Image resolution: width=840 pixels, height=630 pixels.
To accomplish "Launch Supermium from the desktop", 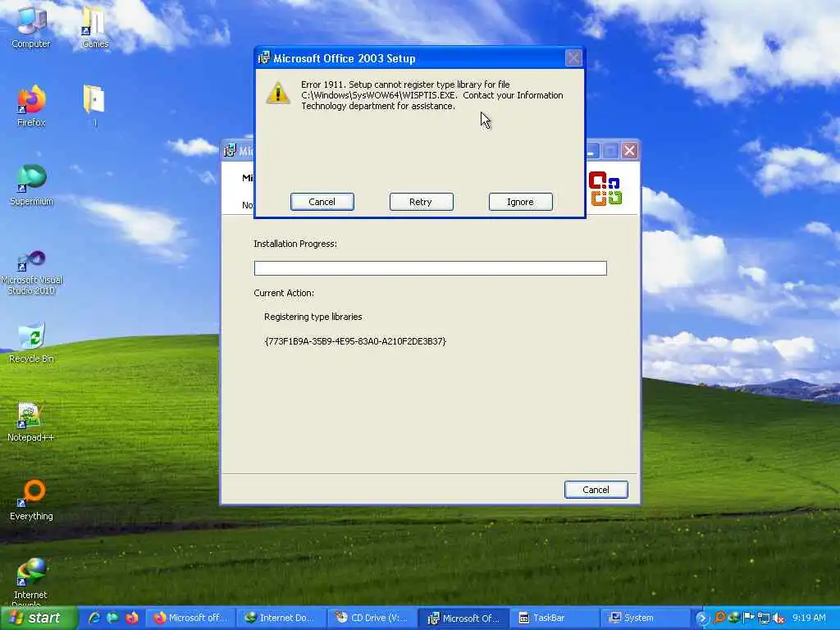I will point(31,185).
